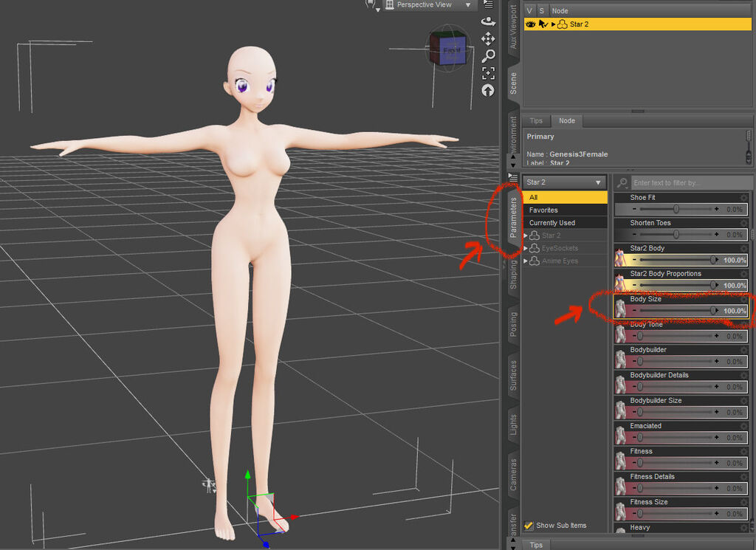Click the V column header

coord(529,10)
